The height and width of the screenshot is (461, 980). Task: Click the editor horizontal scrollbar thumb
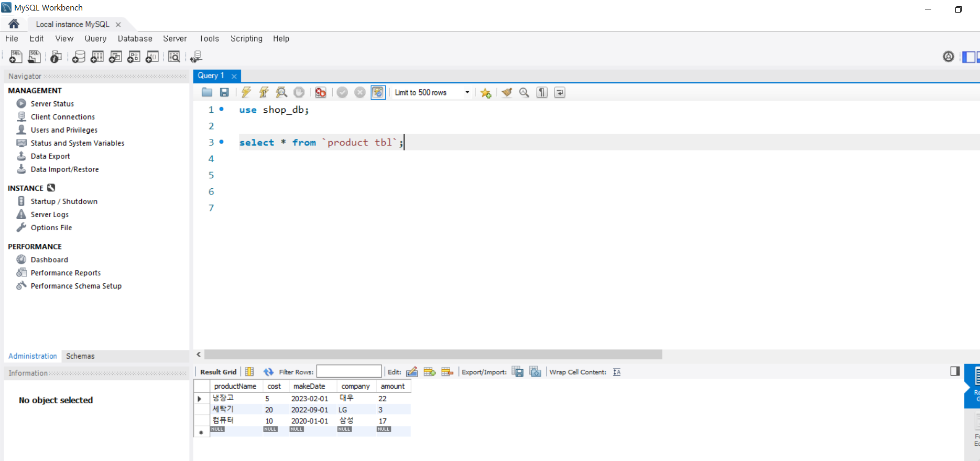pyautogui.click(x=433, y=355)
